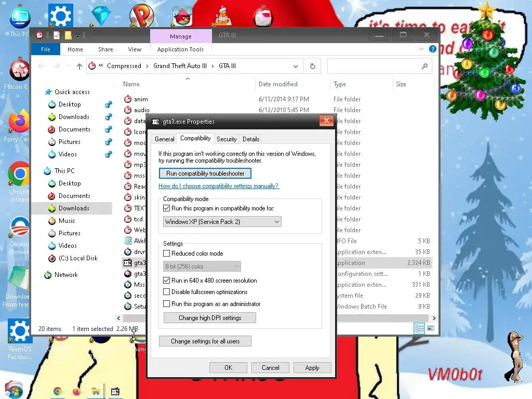Click the Properties quick access toolbar icon
This screenshot has width=532, height=399.
(57, 35)
